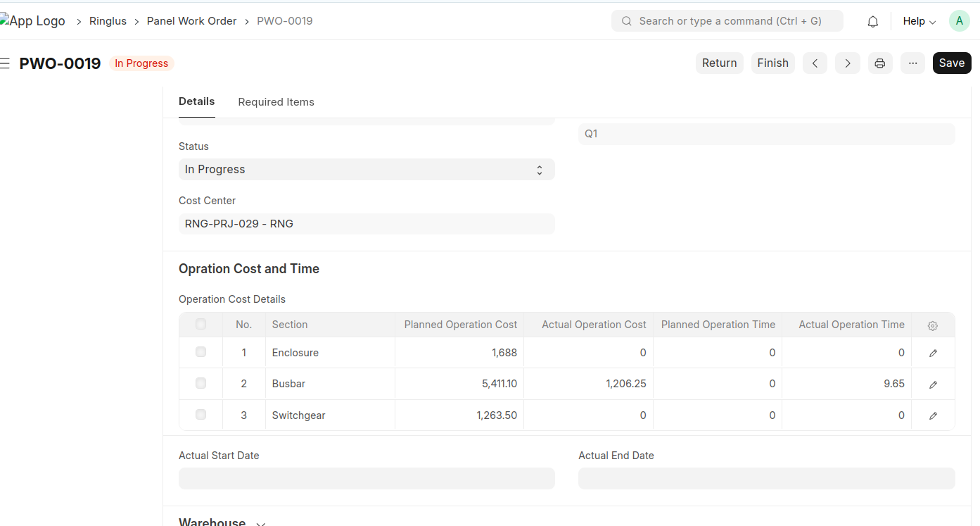The height and width of the screenshot is (526, 980).
Task: Open the notifications bell
Action: 872,22
